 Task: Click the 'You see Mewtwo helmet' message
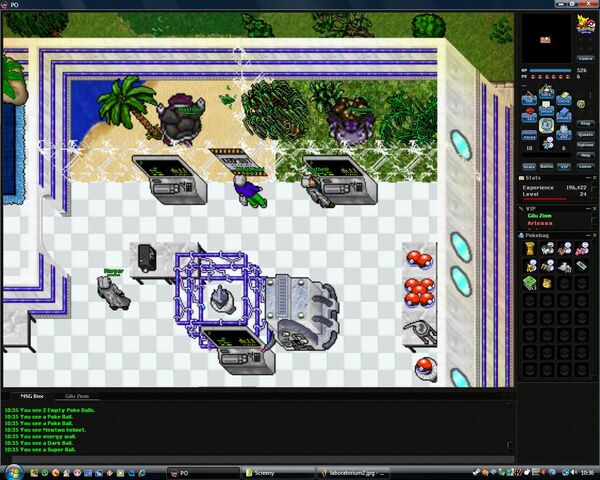click(45, 430)
